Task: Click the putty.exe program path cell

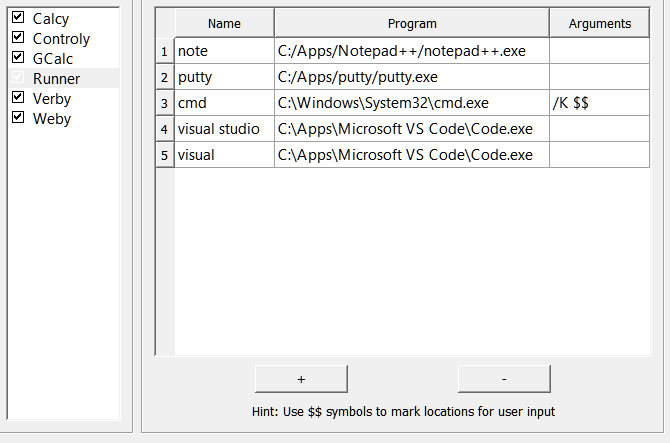Action: (x=412, y=77)
